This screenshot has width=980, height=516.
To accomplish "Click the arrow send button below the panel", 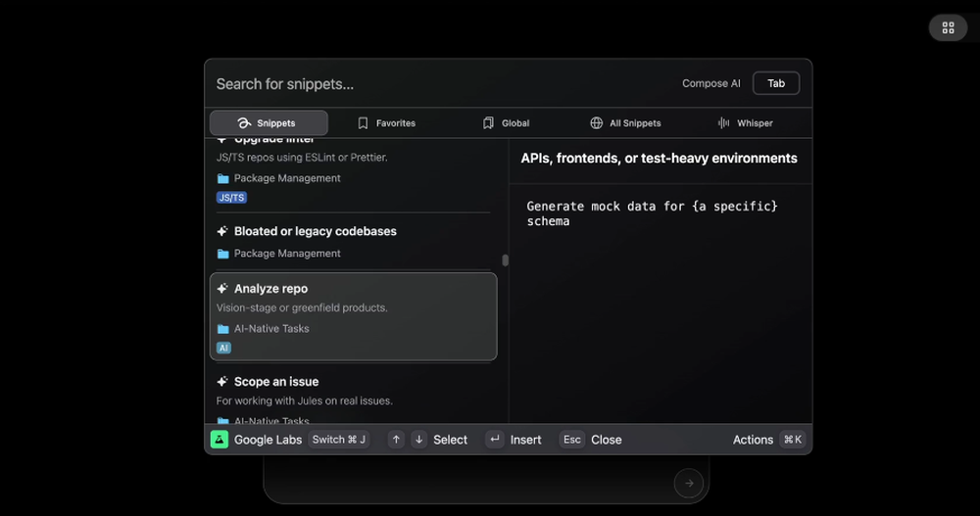I will tap(689, 483).
